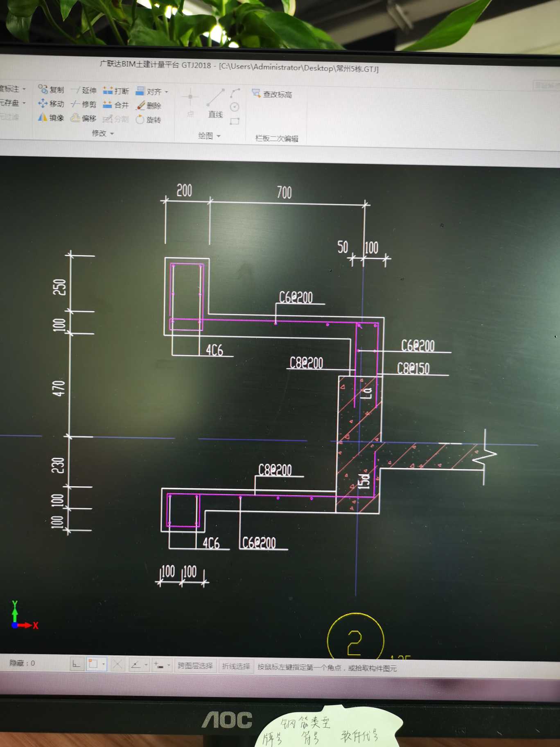560x747 pixels.
Task: Click the plus-length dynamic input icon
Action: coord(159,666)
